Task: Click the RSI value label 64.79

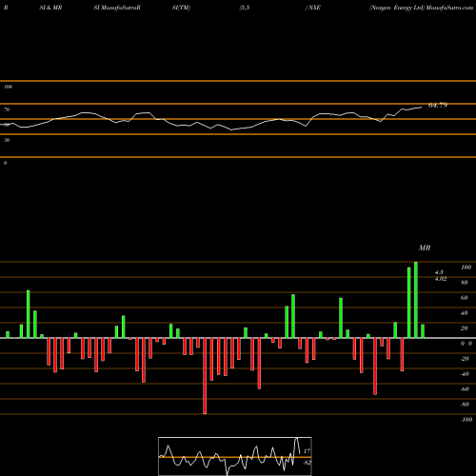Action: pos(438,106)
